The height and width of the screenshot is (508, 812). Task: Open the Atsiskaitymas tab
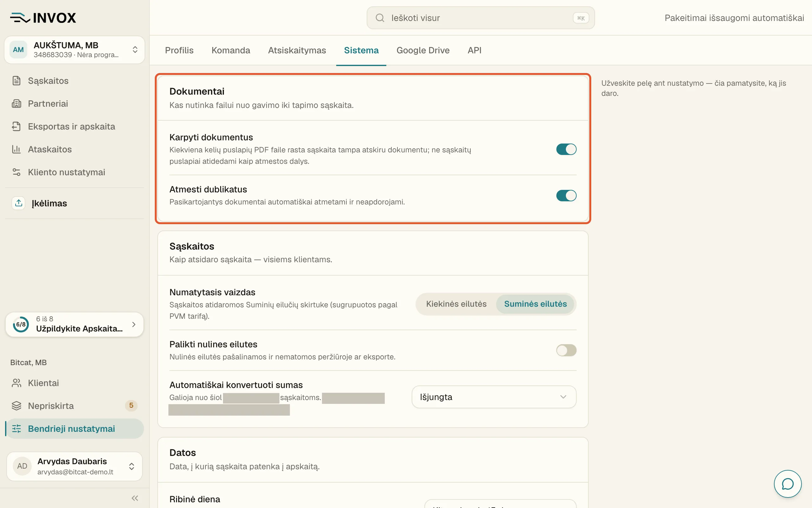tap(297, 50)
